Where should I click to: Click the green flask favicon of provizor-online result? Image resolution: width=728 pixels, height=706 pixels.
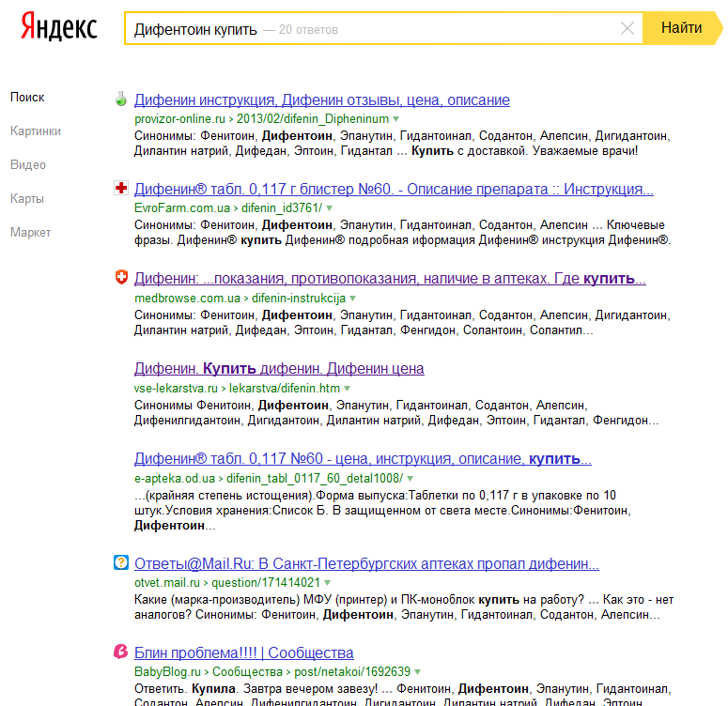(x=121, y=99)
